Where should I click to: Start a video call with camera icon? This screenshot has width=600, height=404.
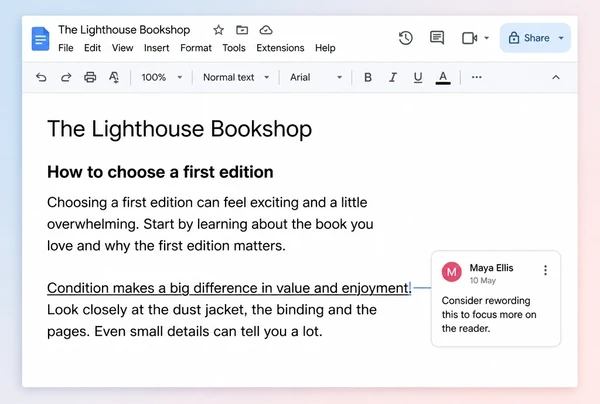[x=470, y=38]
